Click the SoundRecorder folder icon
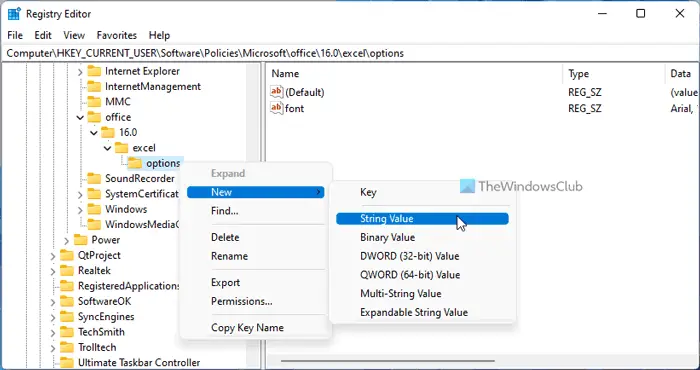 coord(94,179)
